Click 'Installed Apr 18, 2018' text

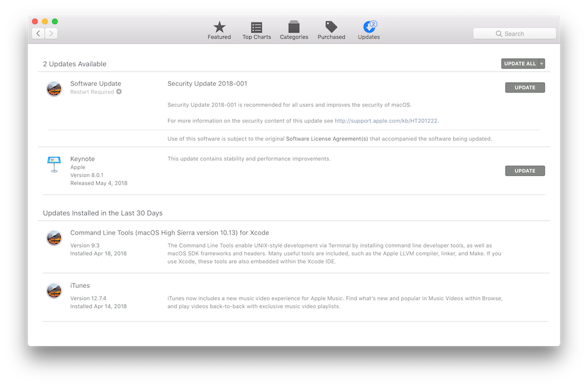(99, 254)
